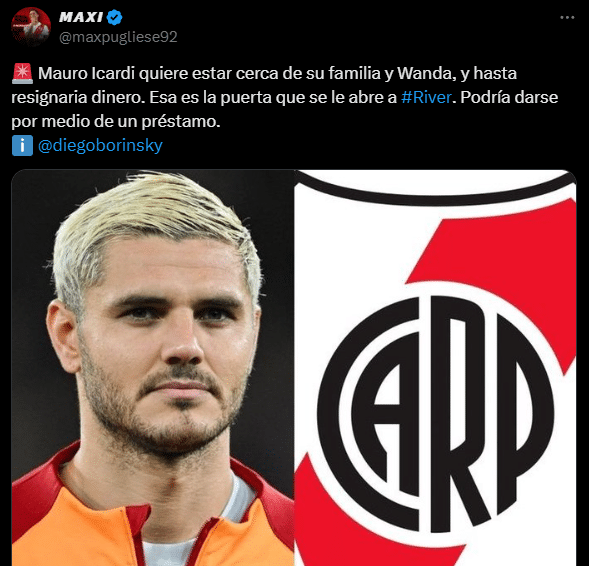Select the CARP monogram inside the crest

tap(435, 405)
